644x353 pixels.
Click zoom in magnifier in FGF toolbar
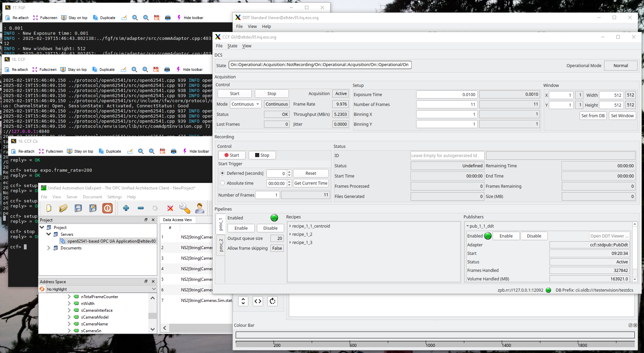(x=135, y=18)
